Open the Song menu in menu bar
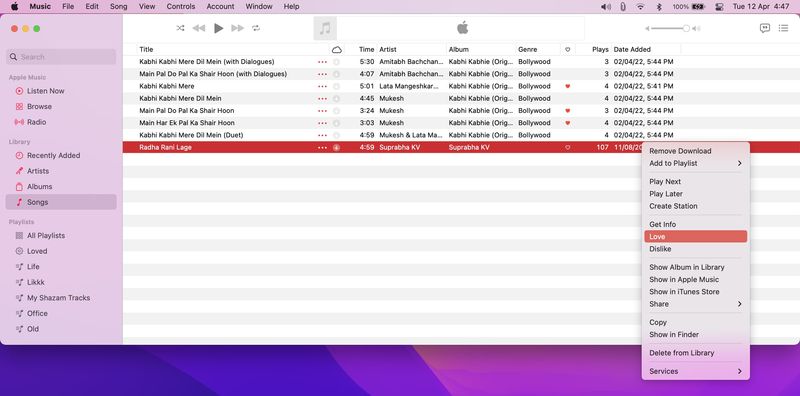This screenshot has width=800, height=396. (118, 7)
